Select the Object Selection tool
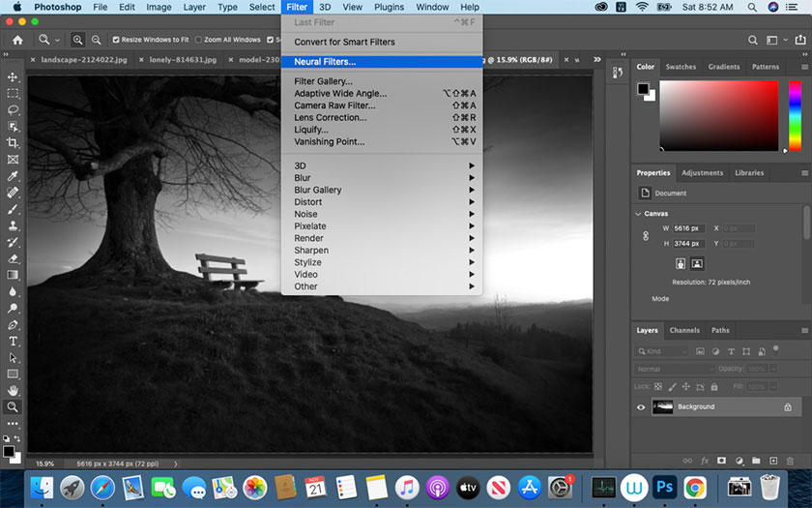 pos(13,127)
